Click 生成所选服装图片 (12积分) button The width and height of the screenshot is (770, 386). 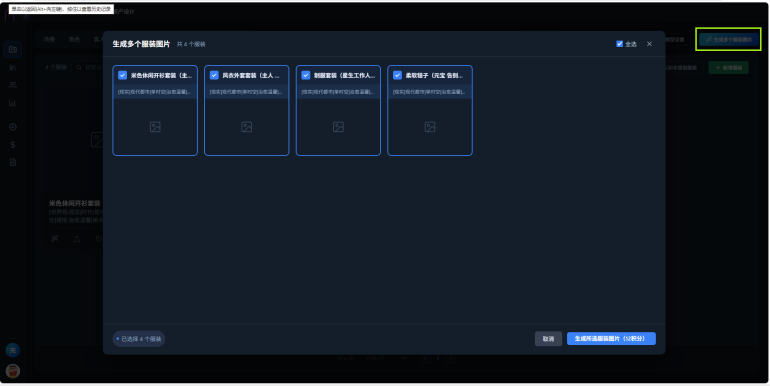(x=611, y=338)
